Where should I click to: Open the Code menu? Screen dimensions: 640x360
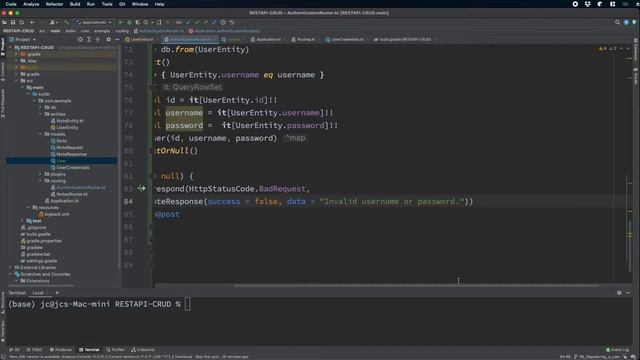tap(11, 4)
